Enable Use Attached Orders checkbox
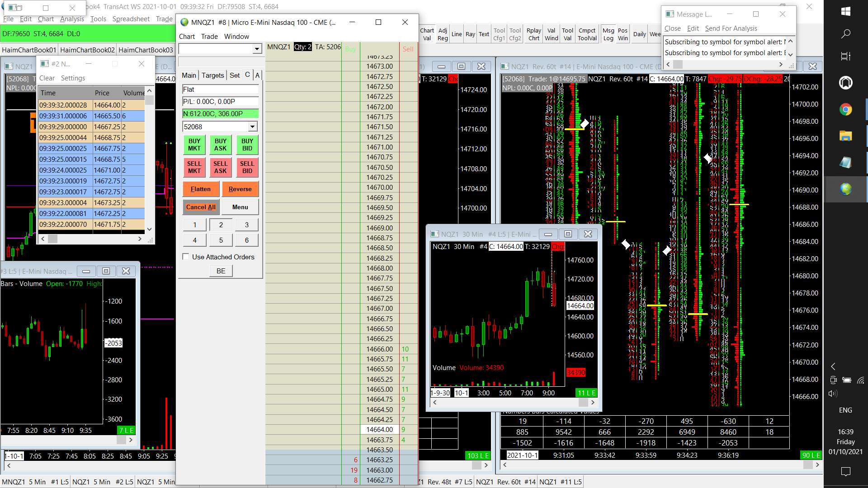This screenshot has width=868, height=488. (x=186, y=257)
